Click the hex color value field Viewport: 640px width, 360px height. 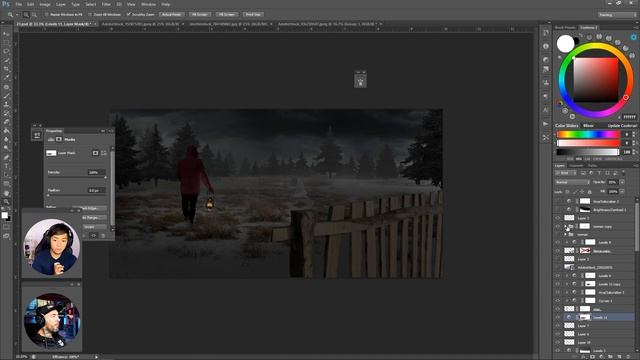pyautogui.click(x=629, y=117)
